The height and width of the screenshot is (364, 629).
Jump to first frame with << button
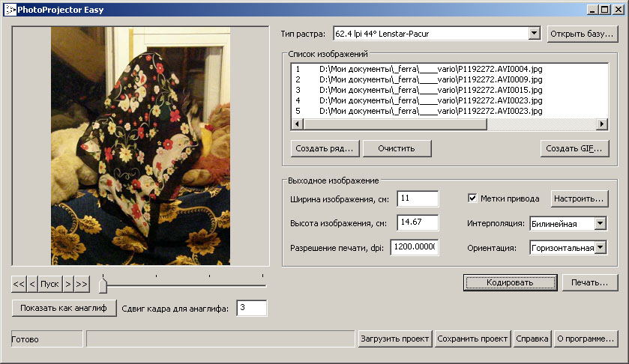[x=19, y=284]
